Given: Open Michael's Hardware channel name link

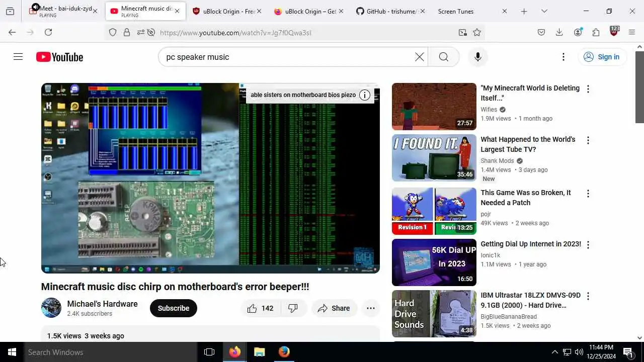Looking at the screenshot, I should (102, 304).
